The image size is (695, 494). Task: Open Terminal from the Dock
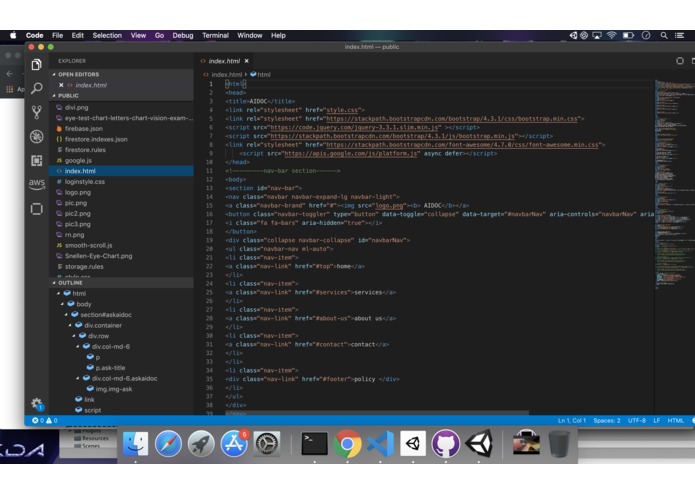coord(314,443)
